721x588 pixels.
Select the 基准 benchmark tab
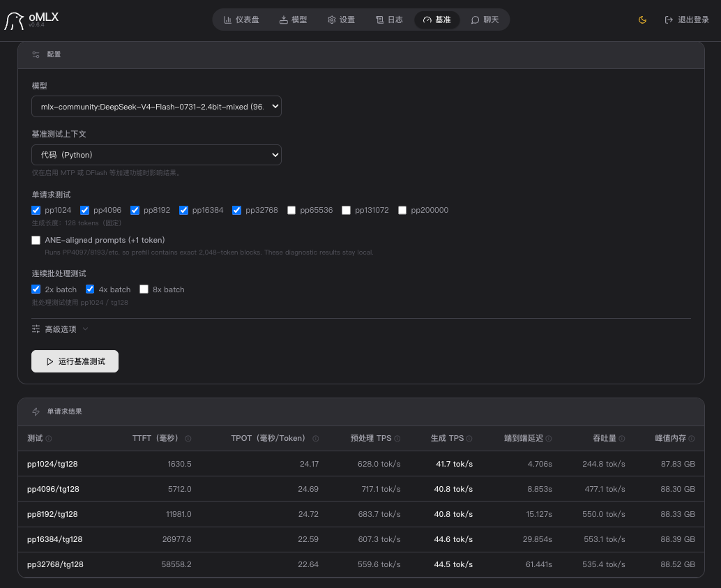pyautogui.click(x=437, y=20)
